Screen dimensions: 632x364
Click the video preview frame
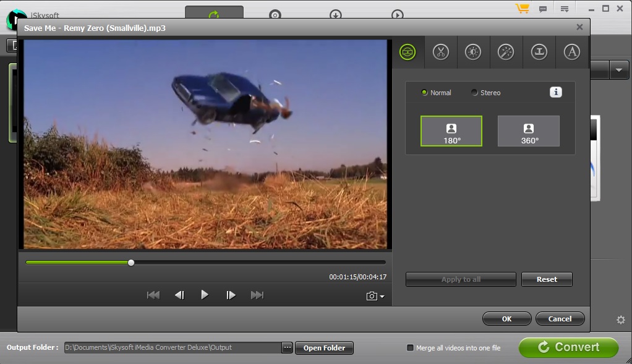tap(205, 144)
